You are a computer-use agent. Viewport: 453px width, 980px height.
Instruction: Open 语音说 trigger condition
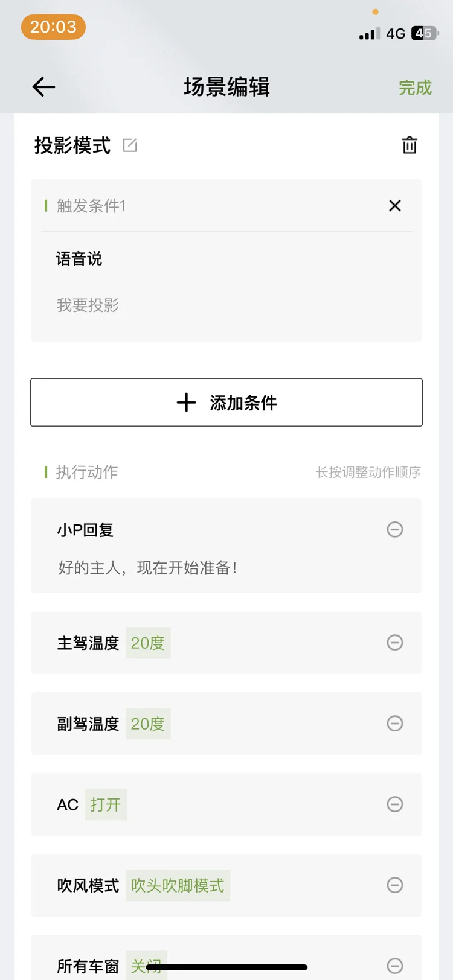pos(79,259)
